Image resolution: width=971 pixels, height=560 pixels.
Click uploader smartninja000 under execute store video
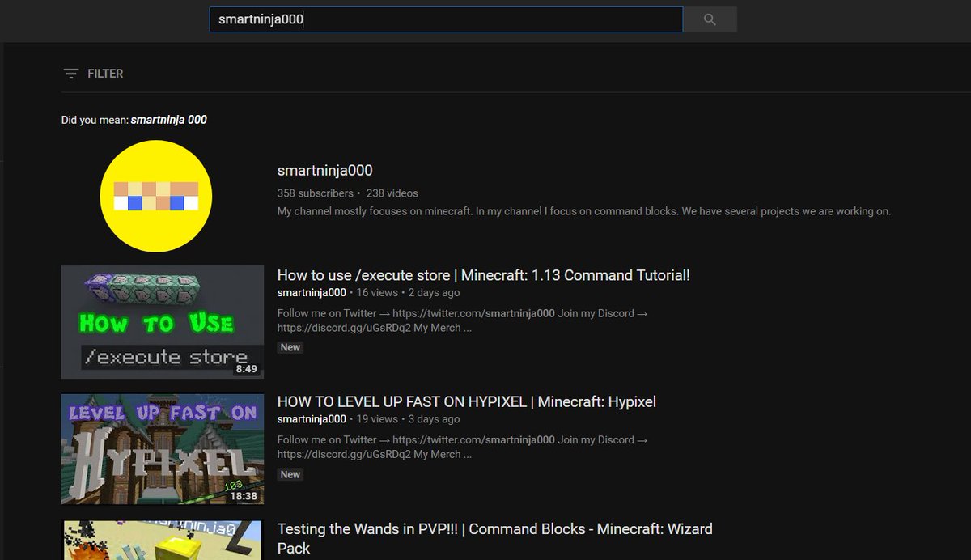[x=312, y=293]
